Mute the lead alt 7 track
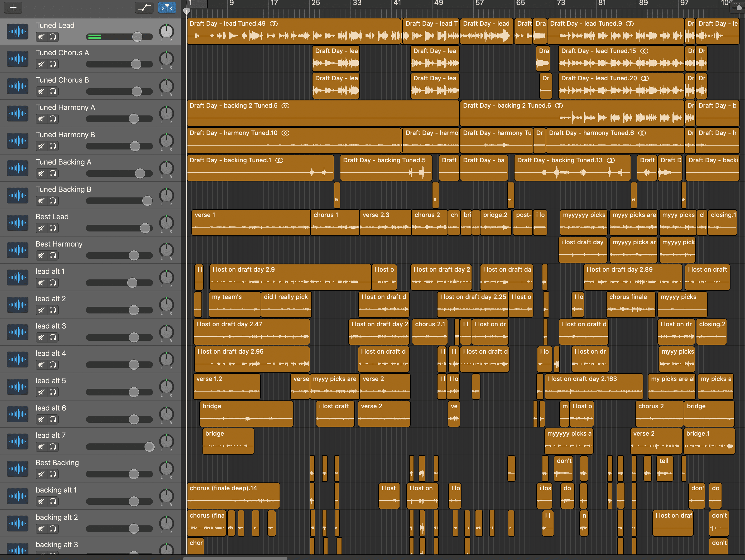Viewport: 745px width, 560px height. tap(41, 446)
